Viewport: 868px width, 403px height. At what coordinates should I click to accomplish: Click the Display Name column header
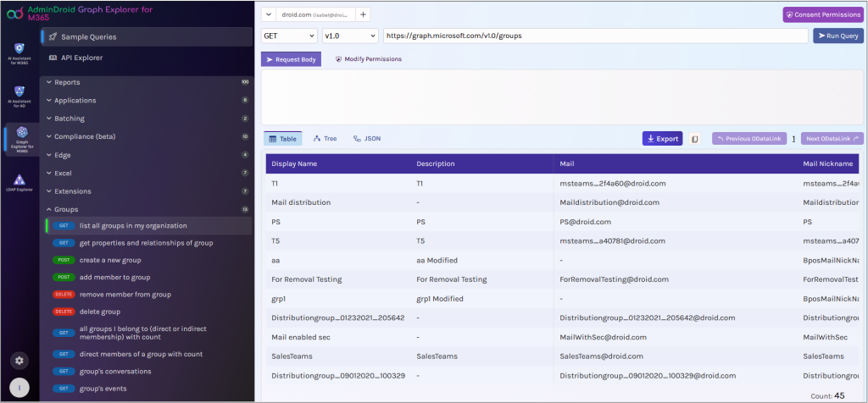pos(294,163)
